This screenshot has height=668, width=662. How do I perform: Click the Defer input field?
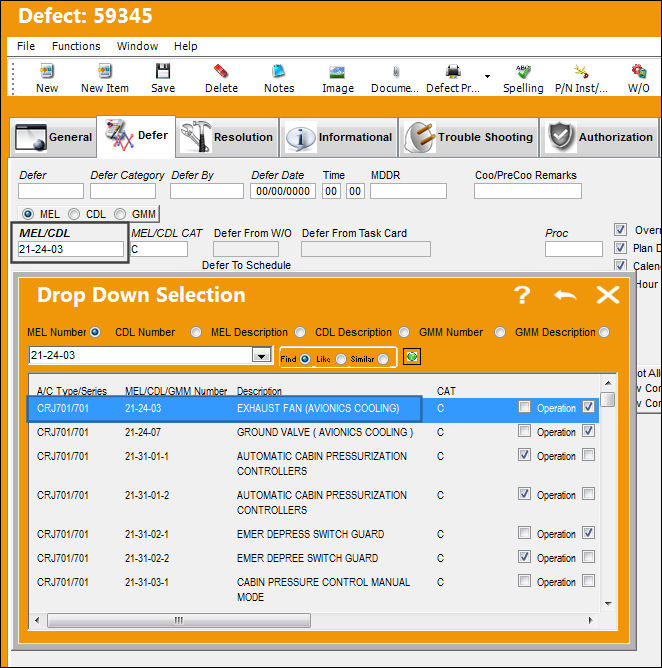pos(51,191)
